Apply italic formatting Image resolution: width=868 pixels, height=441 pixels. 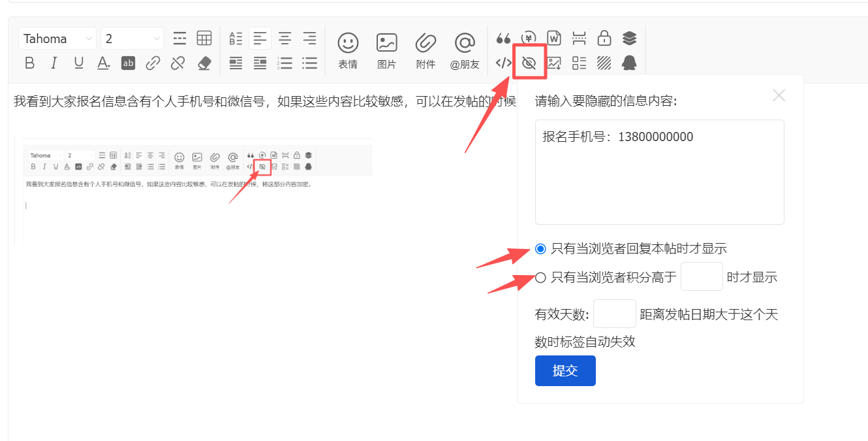[54, 63]
